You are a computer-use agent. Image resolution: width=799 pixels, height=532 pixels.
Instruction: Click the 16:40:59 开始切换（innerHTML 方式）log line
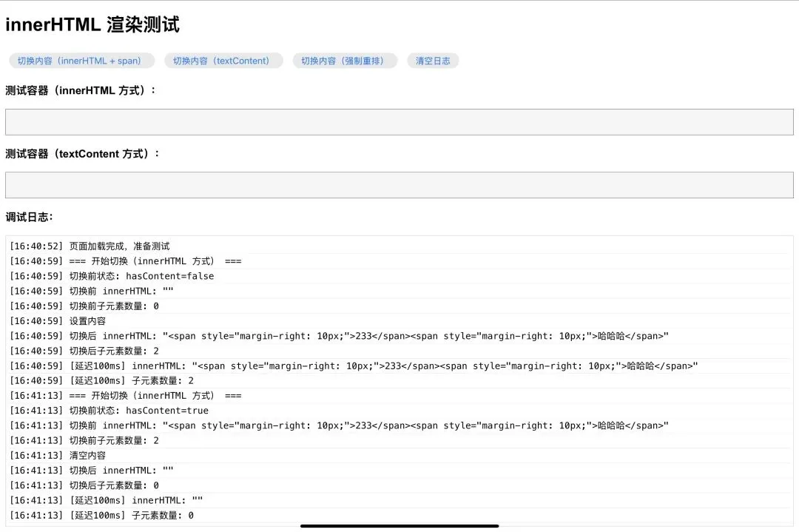pos(399,261)
